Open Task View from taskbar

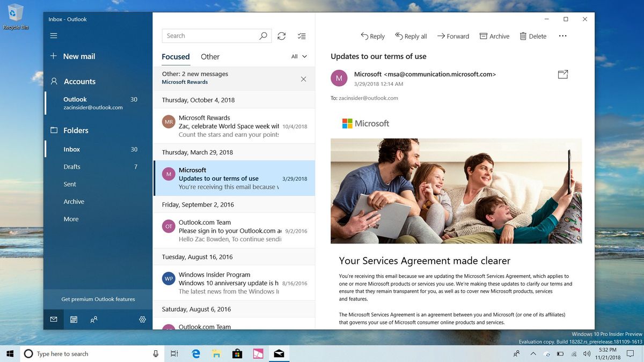[x=174, y=353]
